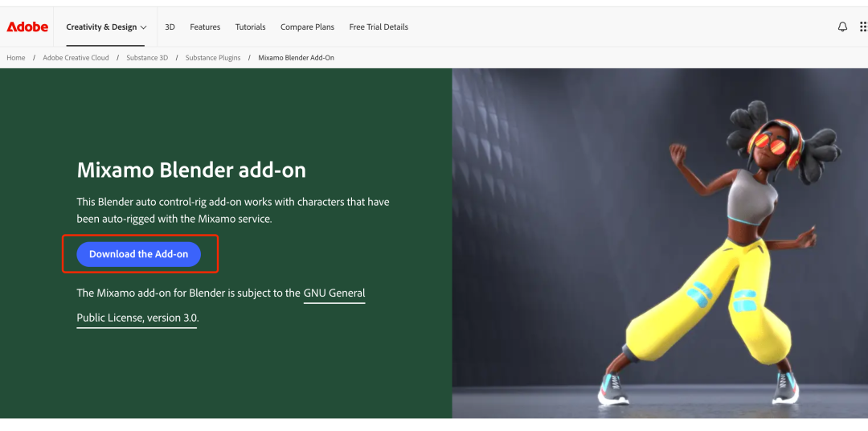The height and width of the screenshot is (431, 868).
Task: Open the notifications bell icon
Action: tap(842, 27)
